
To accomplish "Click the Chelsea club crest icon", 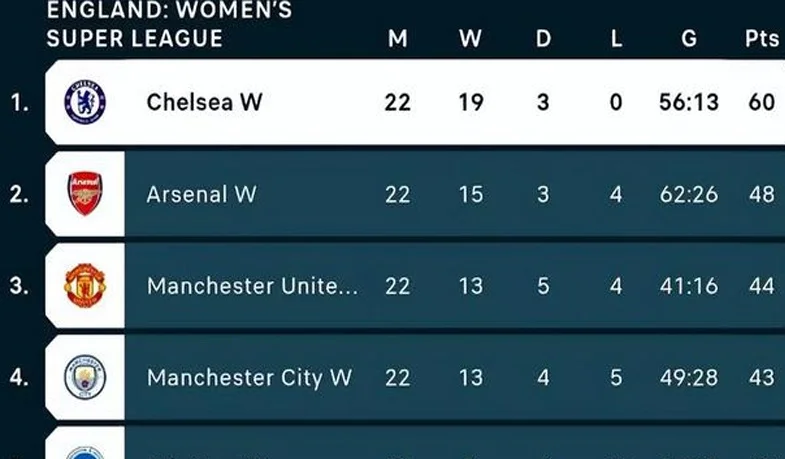I will pyautogui.click(x=85, y=102).
